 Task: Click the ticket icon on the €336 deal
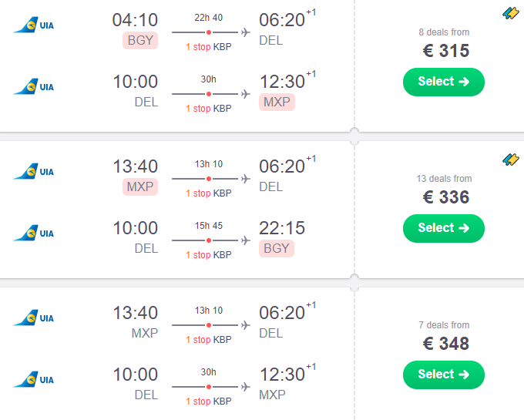point(511,160)
